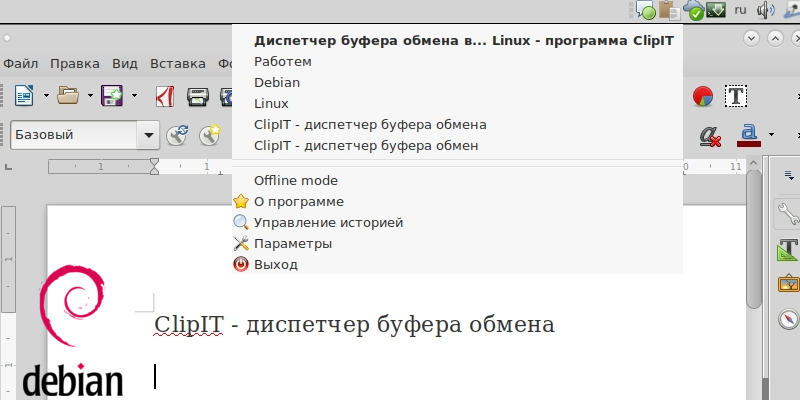Viewport: 800px width, 400px height.
Task: Open the Базовый paragraph style box
Action: pyautogui.click(x=85, y=135)
